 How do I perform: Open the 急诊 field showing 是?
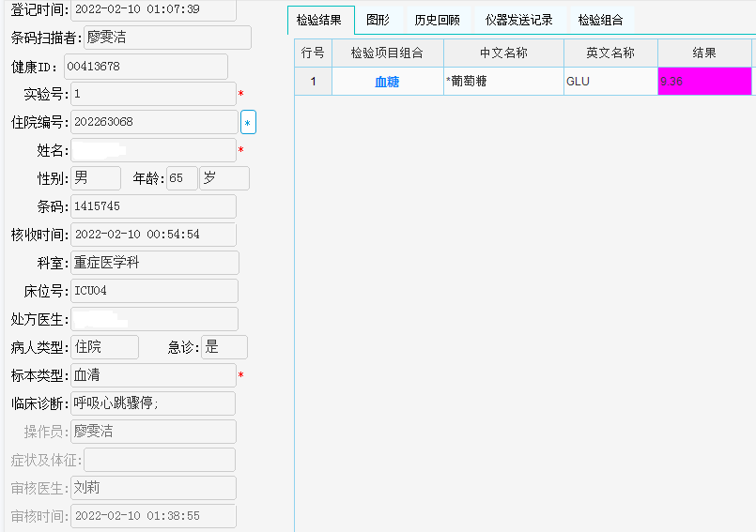click(x=224, y=347)
